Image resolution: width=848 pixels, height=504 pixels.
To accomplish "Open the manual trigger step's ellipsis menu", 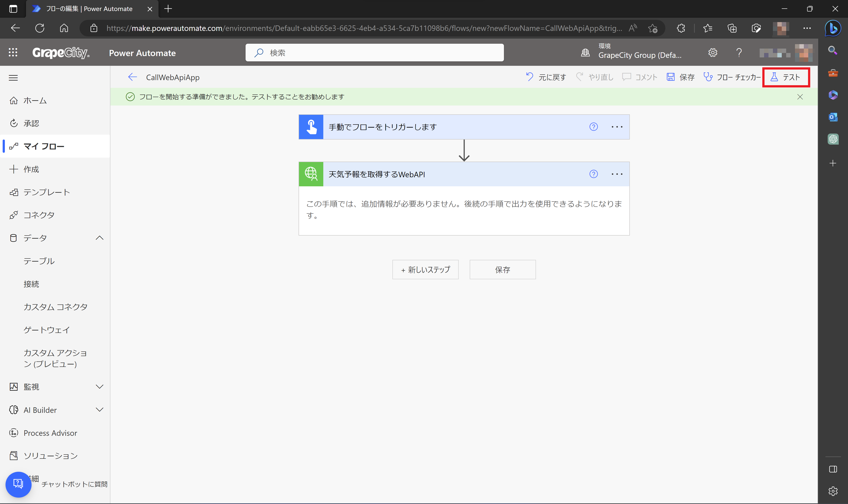I will click(x=617, y=127).
